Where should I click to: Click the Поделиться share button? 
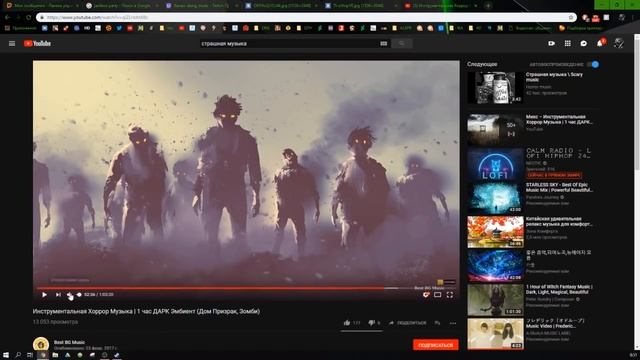click(407, 323)
